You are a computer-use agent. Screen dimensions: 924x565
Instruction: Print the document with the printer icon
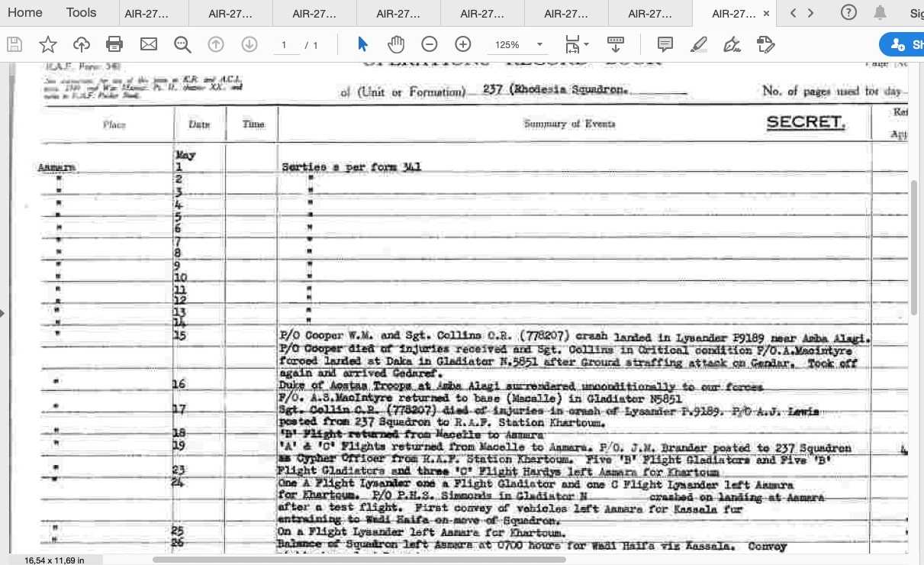114,44
